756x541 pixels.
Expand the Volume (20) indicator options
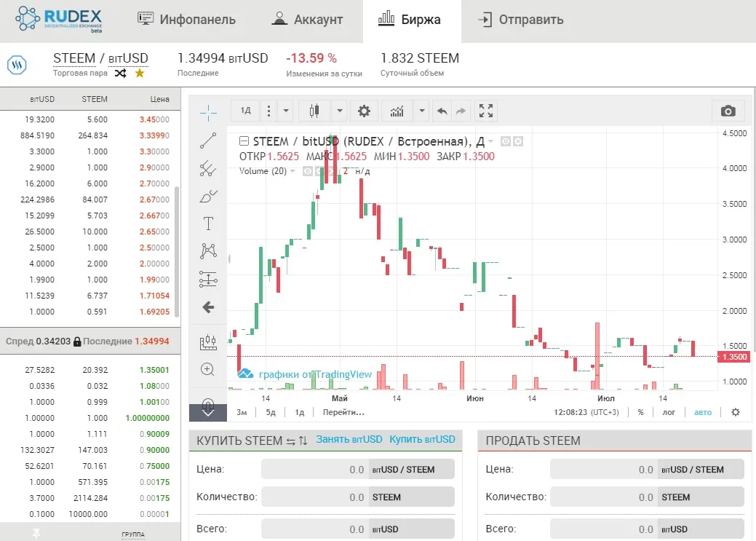pyautogui.click(x=293, y=171)
